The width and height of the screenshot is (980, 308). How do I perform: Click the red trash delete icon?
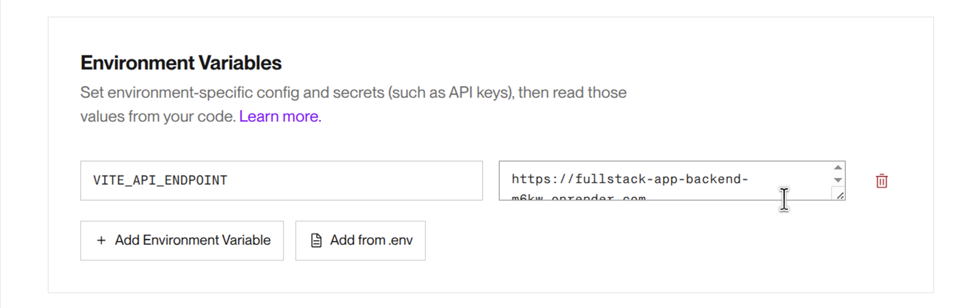pos(882,181)
